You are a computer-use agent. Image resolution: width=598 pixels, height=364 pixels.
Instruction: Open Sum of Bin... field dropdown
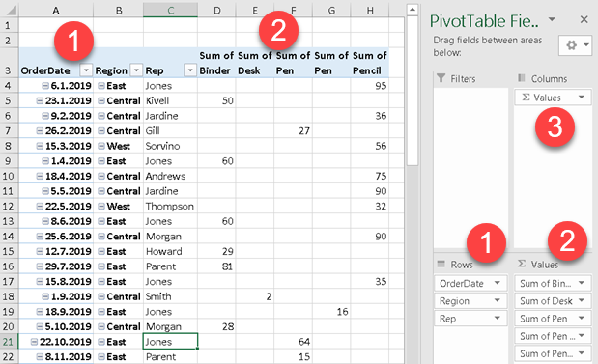[x=582, y=283]
